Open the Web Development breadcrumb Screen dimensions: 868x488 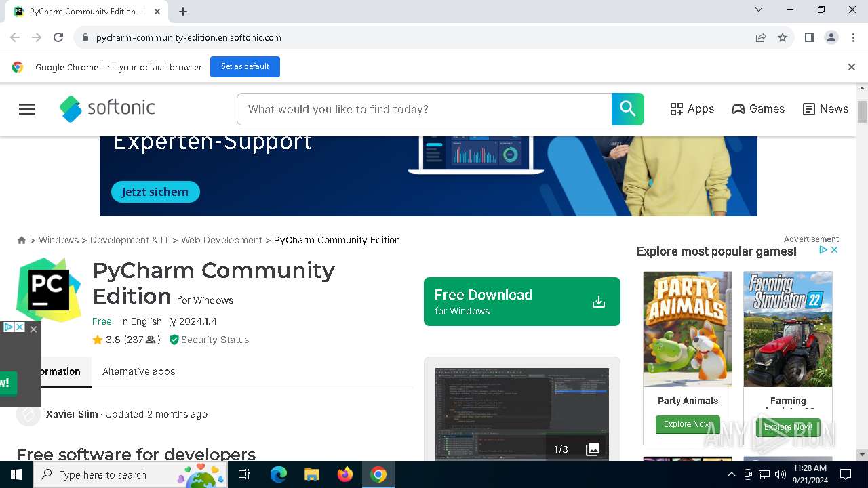tap(221, 240)
